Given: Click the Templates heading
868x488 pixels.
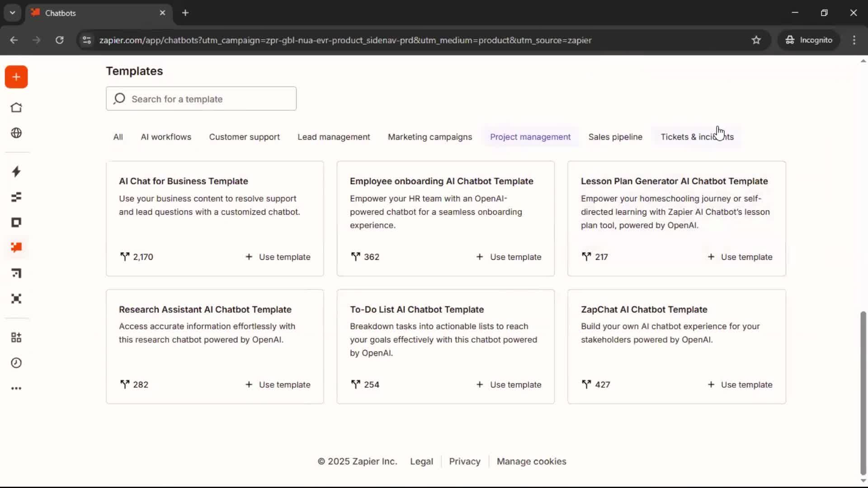Looking at the screenshot, I should click(x=134, y=71).
